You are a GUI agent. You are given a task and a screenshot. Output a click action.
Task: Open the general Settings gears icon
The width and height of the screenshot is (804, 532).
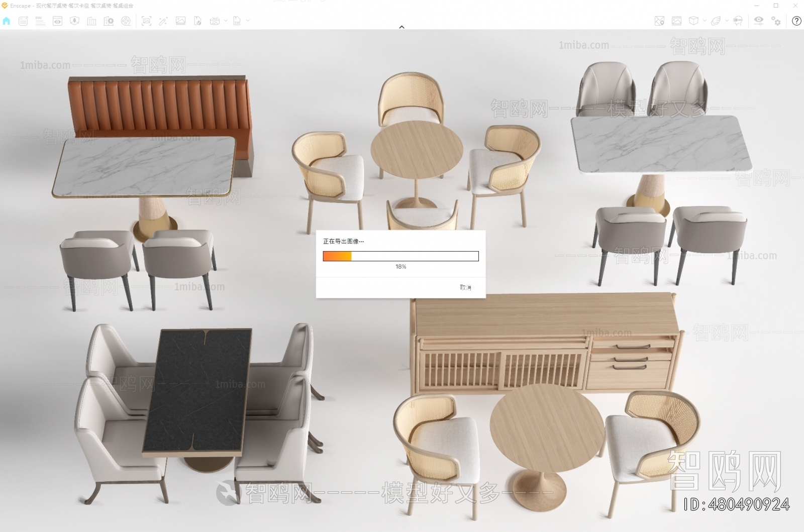coord(775,21)
